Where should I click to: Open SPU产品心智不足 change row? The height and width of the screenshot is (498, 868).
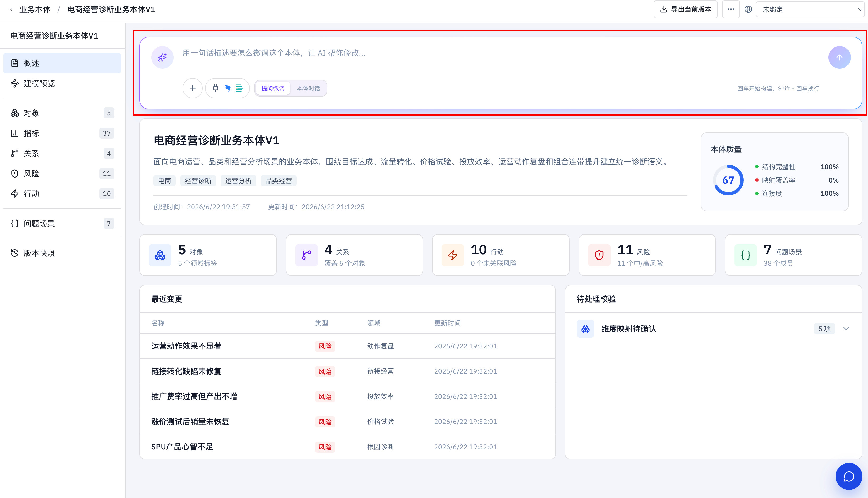point(347,447)
